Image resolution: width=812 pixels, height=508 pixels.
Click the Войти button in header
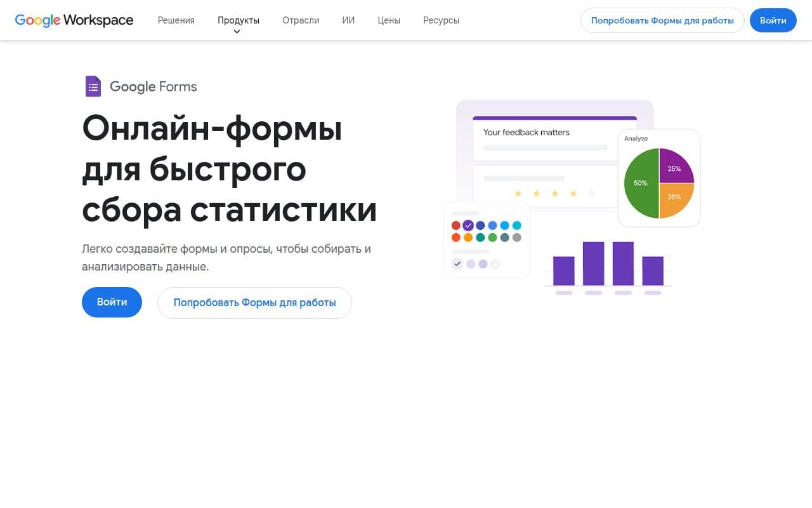773,20
